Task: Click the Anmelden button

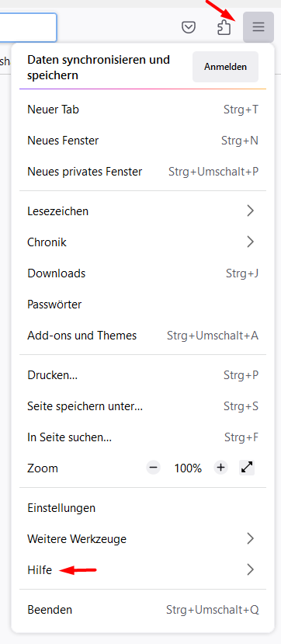Action: pos(226,67)
